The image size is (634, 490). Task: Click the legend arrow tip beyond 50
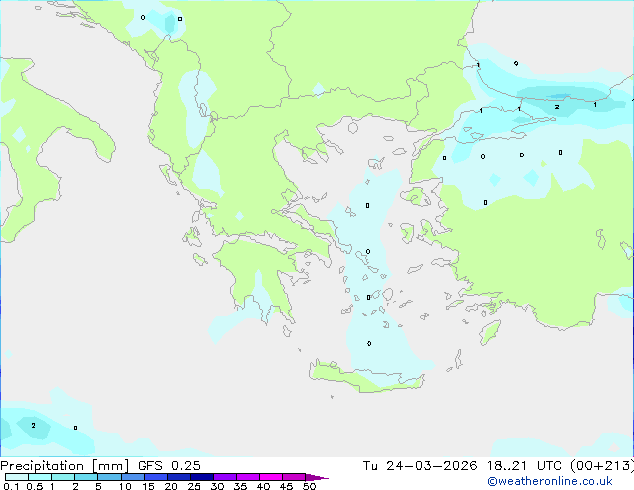pos(319,477)
